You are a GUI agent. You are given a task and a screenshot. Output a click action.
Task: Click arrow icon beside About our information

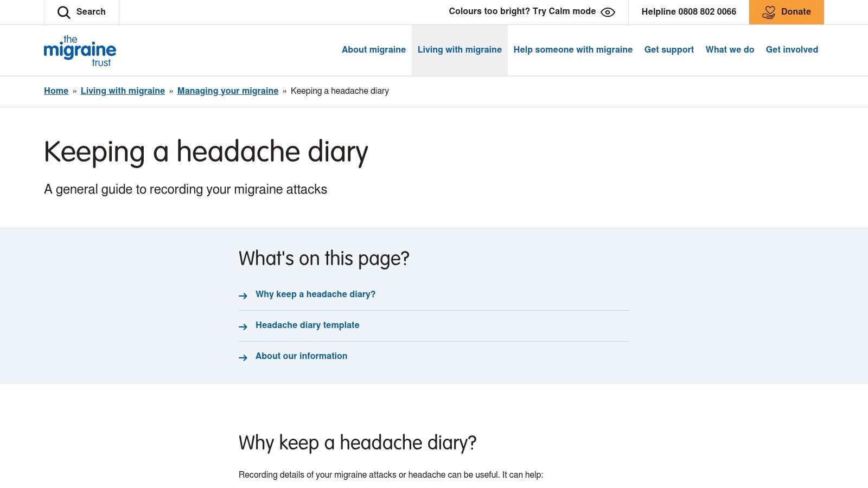point(243,357)
